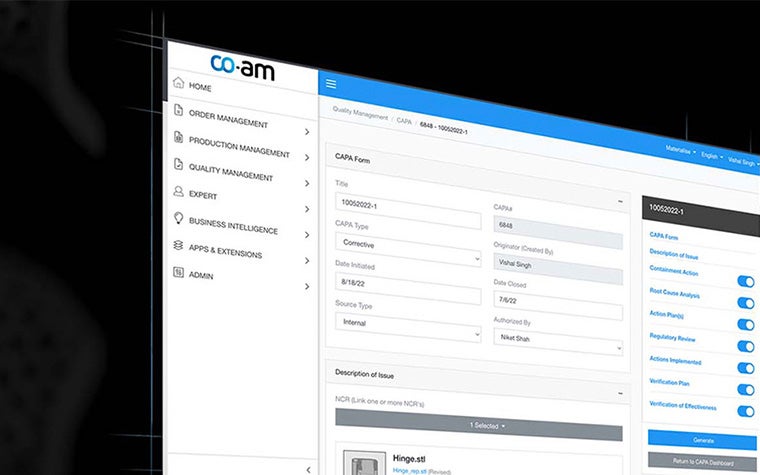Click the Order Management document icon

click(179, 110)
